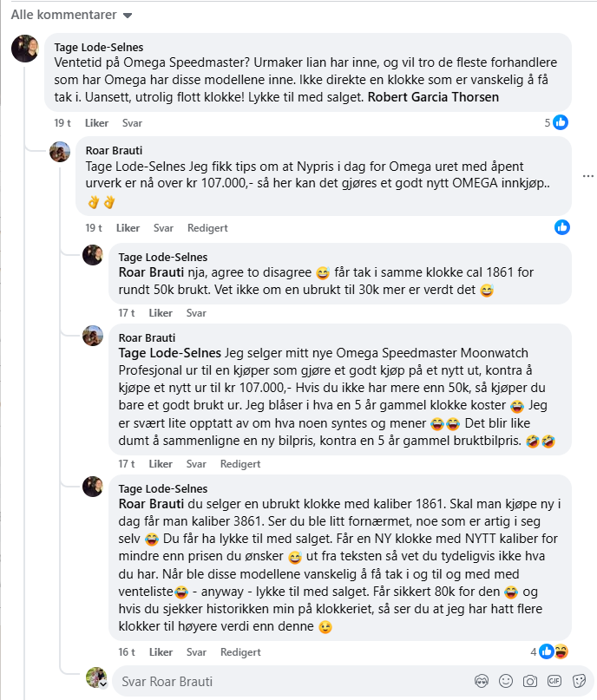The image size is (597, 700).
Task: Toggle Liker on Roar's 19 t reply
Action: 128,228
